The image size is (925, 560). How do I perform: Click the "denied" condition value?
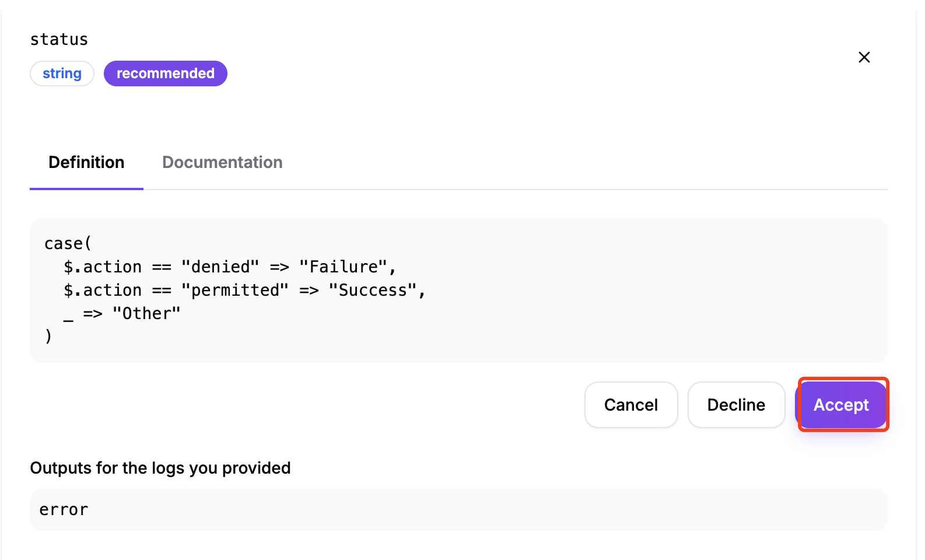tap(220, 267)
